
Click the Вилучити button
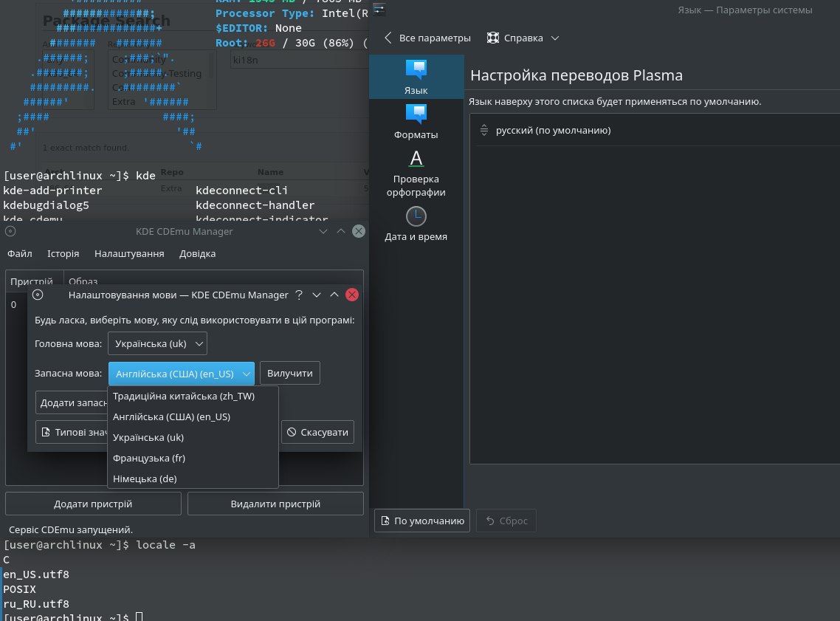pos(290,373)
